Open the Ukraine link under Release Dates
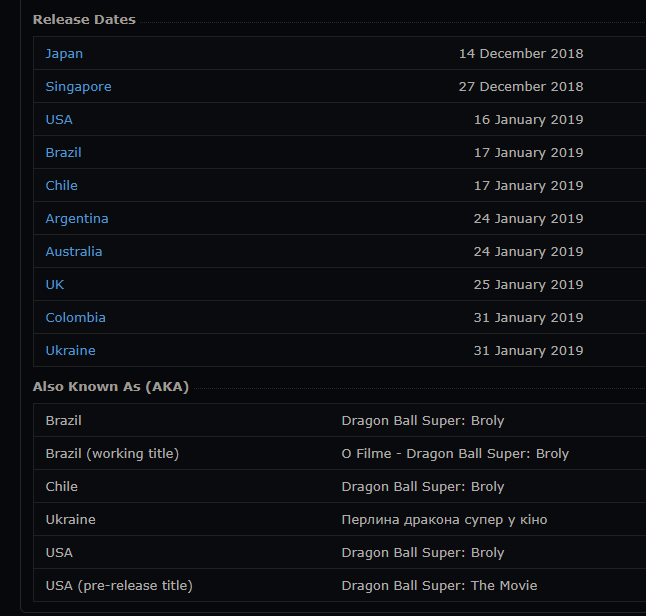 pyautogui.click(x=70, y=350)
